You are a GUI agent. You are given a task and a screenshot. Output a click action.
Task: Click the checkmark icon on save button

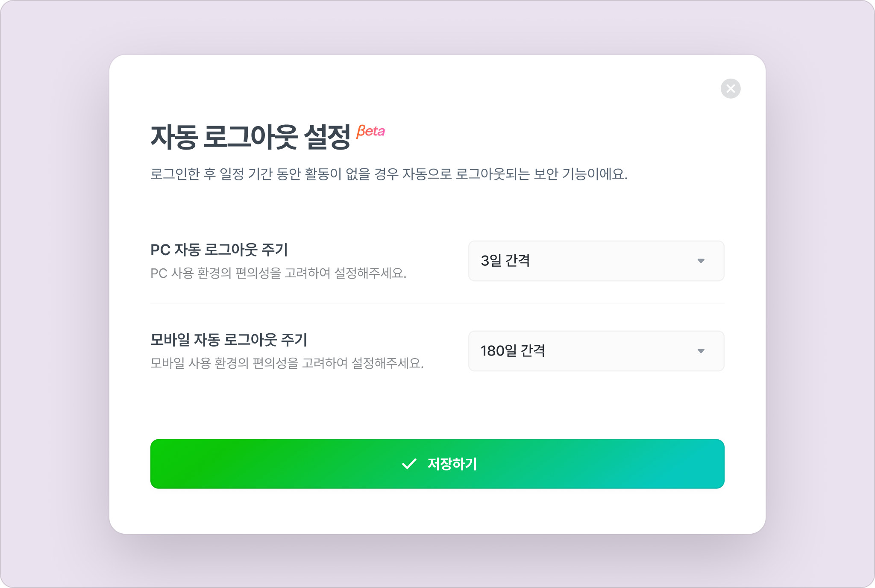(409, 464)
